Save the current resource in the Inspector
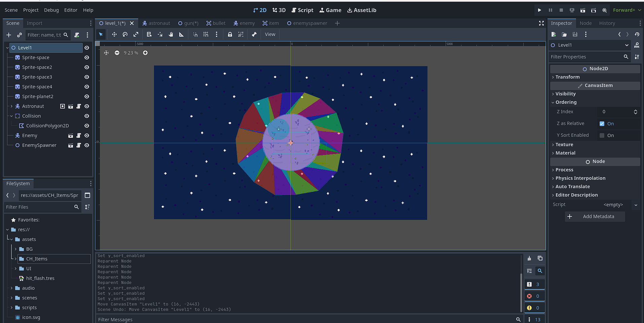644x323 pixels. click(575, 34)
